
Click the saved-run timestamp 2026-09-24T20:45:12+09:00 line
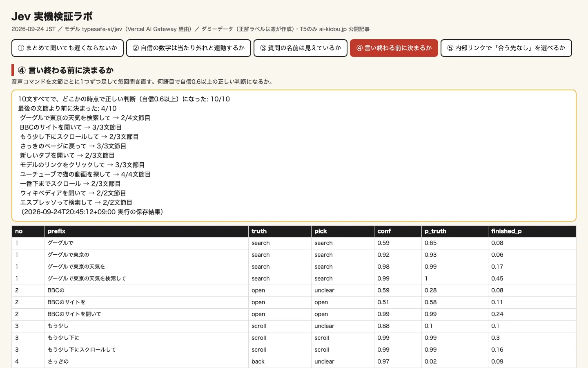(x=92, y=212)
